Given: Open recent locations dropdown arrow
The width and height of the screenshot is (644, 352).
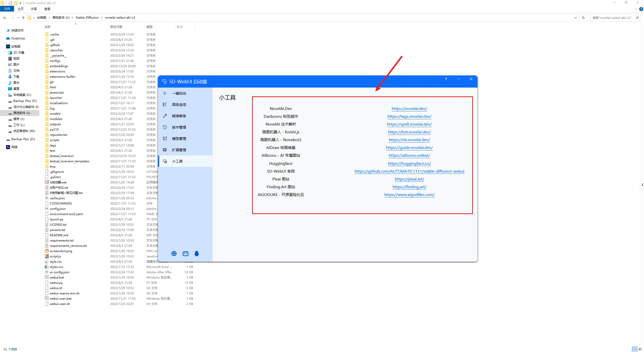Looking at the screenshot, I should click(x=18, y=18).
